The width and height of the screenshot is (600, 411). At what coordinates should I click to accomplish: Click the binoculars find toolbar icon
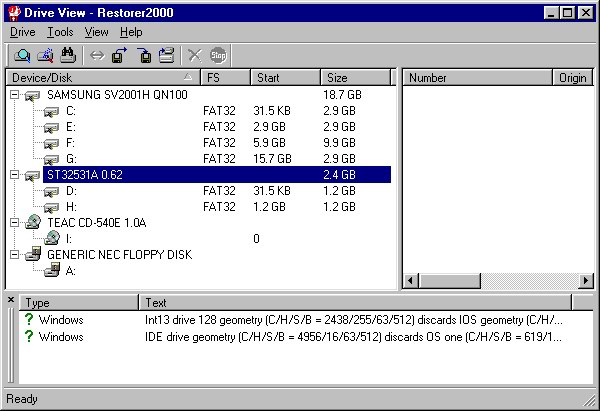tap(68, 55)
